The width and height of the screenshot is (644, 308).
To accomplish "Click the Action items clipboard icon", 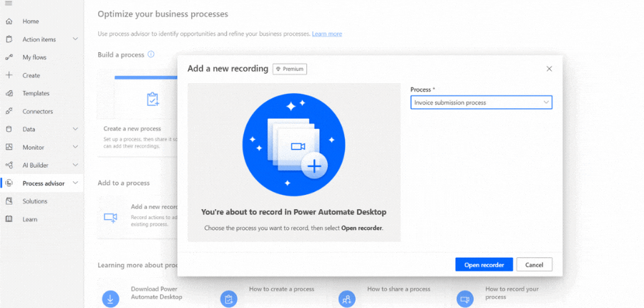I will (x=9, y=39).
